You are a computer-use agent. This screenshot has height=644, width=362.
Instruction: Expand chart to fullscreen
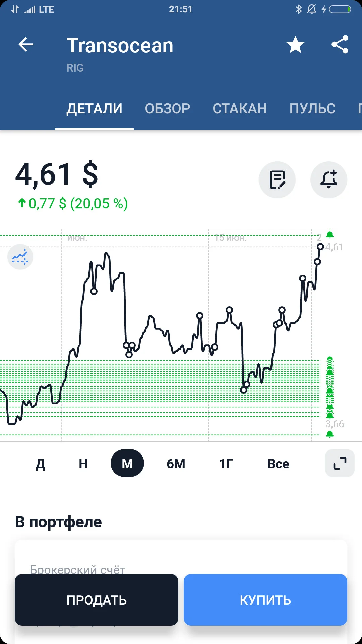coord(340,463)
